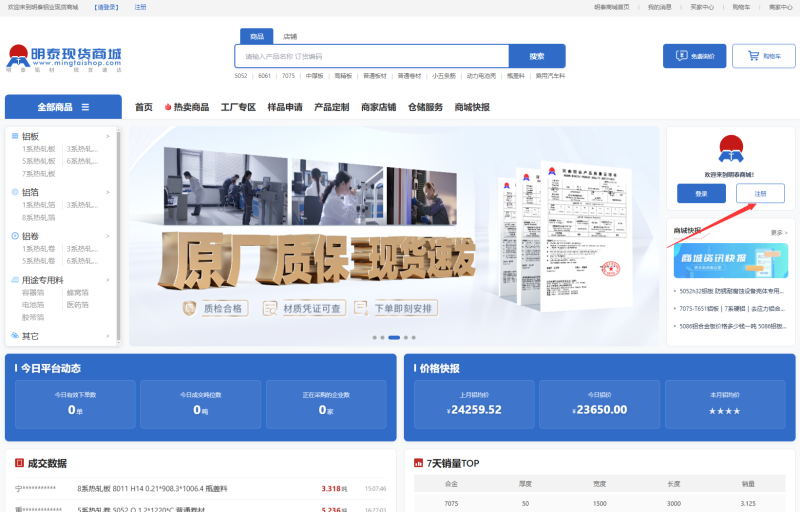800x512 pixels.
Task: Click hot keyword 5052 under search box
Action: click(241, 76)
